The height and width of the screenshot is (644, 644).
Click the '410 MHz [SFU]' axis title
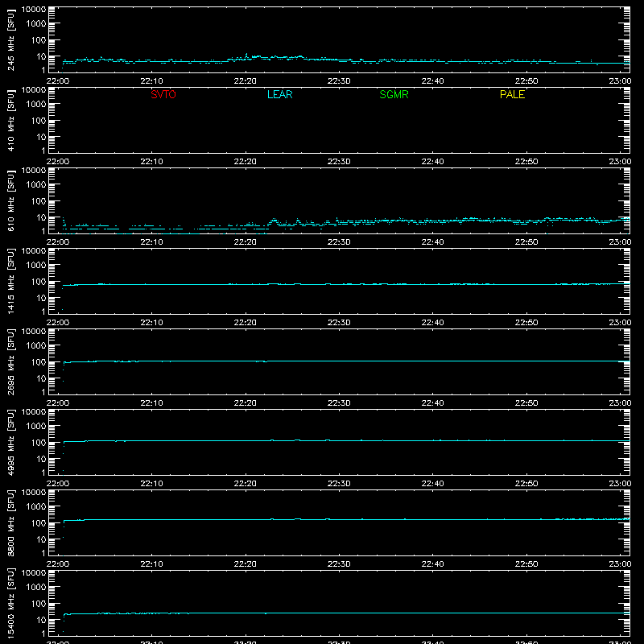tap(10, 120)
